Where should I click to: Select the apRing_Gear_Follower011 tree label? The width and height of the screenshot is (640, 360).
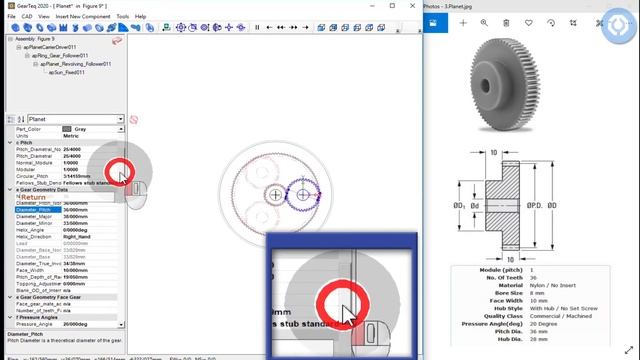tap(60, 56)
